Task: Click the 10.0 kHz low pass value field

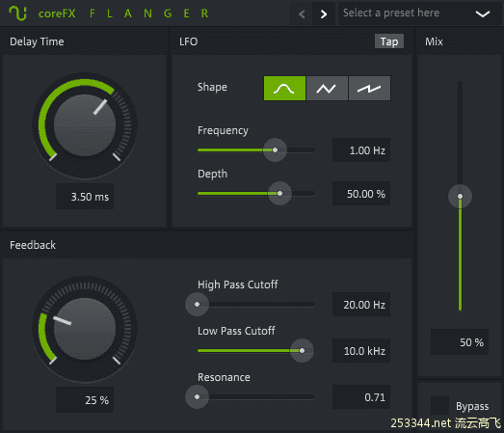Action: pyautogui.click(x=361, y=351)
